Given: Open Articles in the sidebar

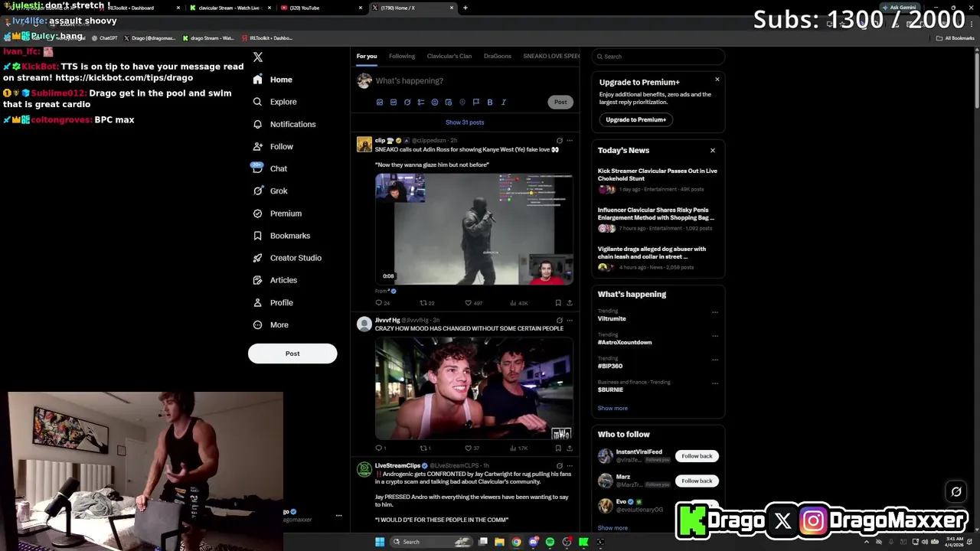Looking at the screenshot, I should (275, 280).
